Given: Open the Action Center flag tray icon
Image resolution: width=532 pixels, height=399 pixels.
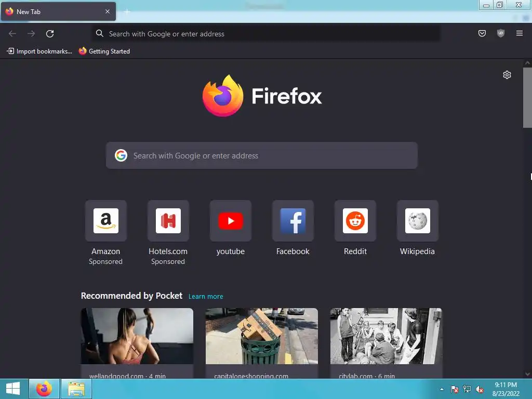Looking at the screenshot, I should tap(454, 389).
